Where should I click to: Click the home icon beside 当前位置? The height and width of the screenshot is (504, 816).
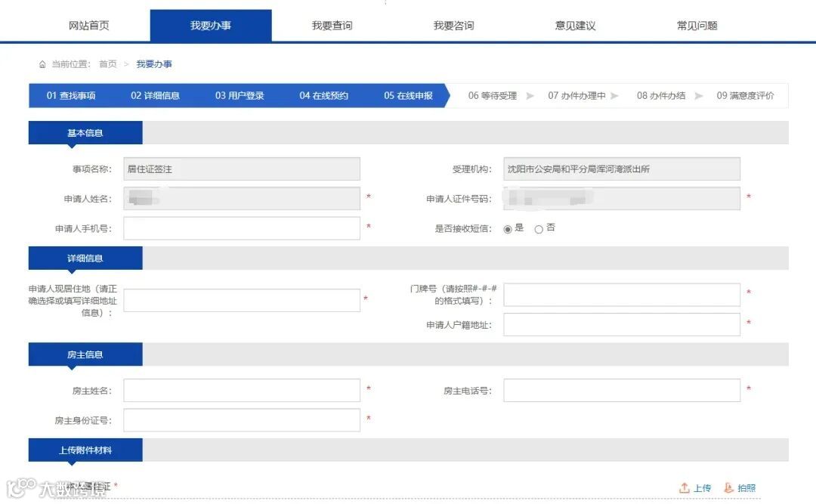click(42, 64)
